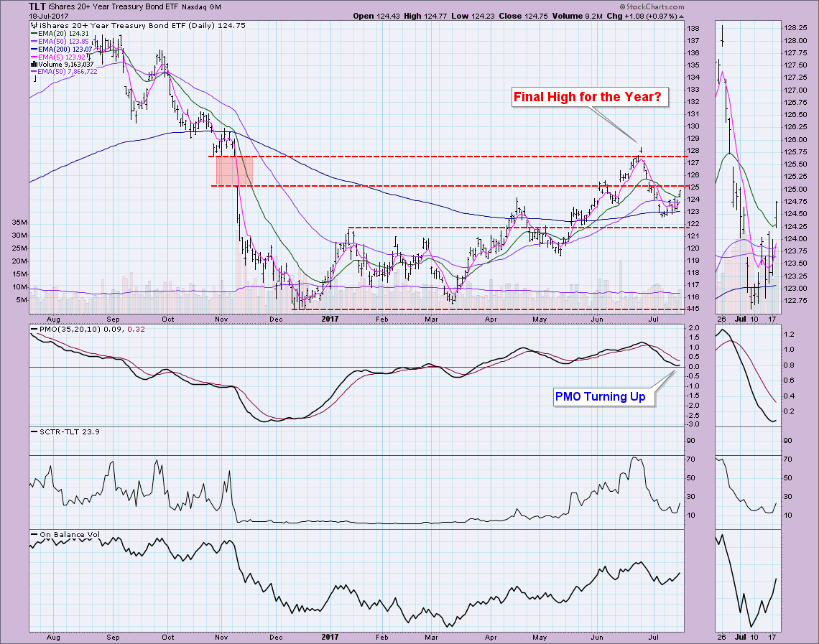
Task: Click the price-bar symbol before the chart title
Action: [x=33, y=24]
